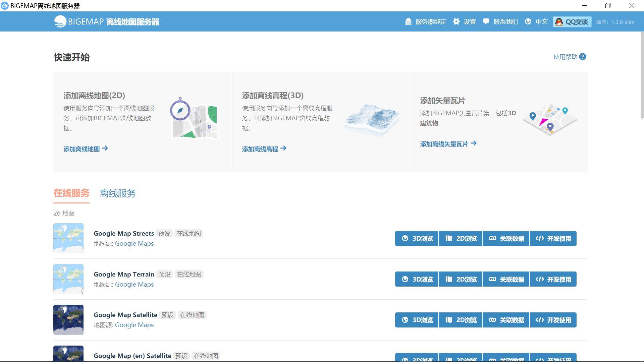Open 3D浏览 for Google Map Terrain

(x=417, y=279)
